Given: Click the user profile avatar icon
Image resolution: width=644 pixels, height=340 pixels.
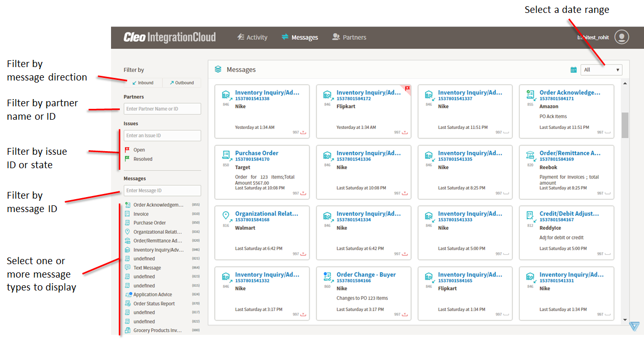Looking at the screenshot, I should (x=622, y=37).
